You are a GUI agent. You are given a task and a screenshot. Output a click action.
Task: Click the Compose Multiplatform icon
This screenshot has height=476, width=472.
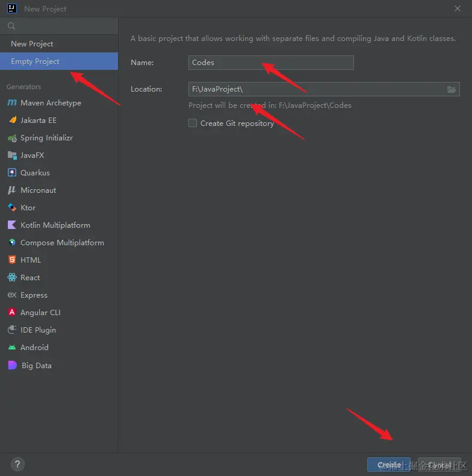coord(12,242)
